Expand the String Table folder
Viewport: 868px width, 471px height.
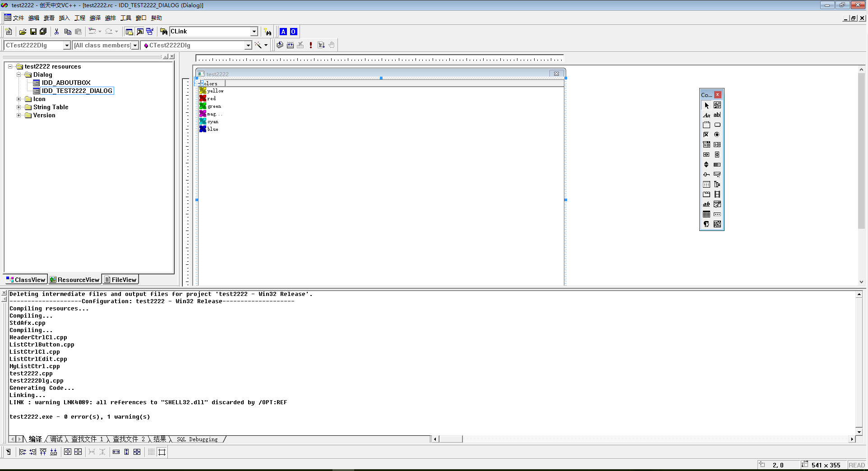point(19,107)
